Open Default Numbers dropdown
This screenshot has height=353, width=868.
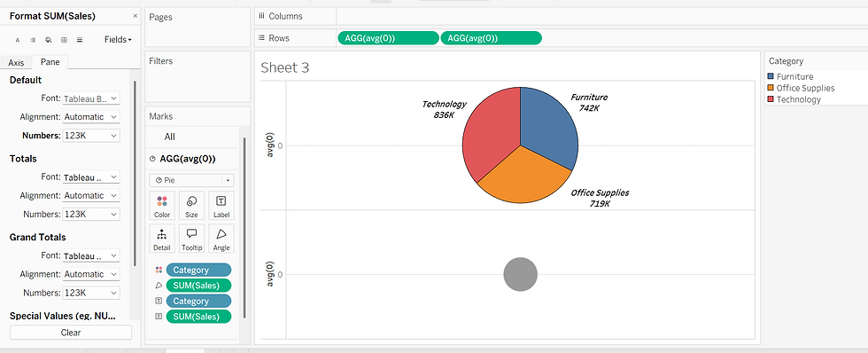click(x=91, y=135)
